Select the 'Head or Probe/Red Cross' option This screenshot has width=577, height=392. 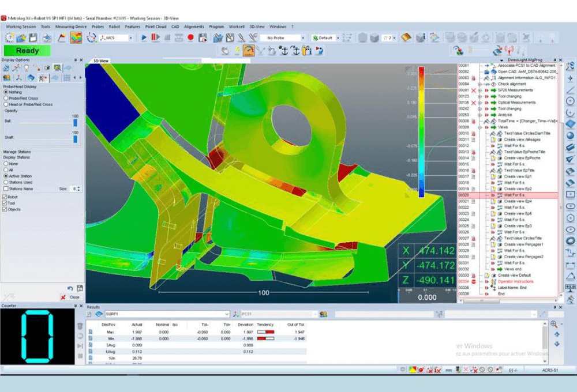6,104
